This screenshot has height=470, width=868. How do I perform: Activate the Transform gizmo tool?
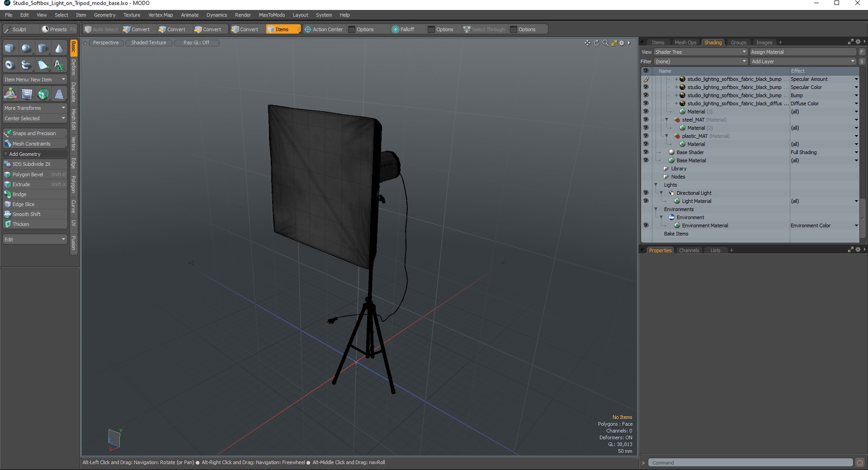click(10, 94)
